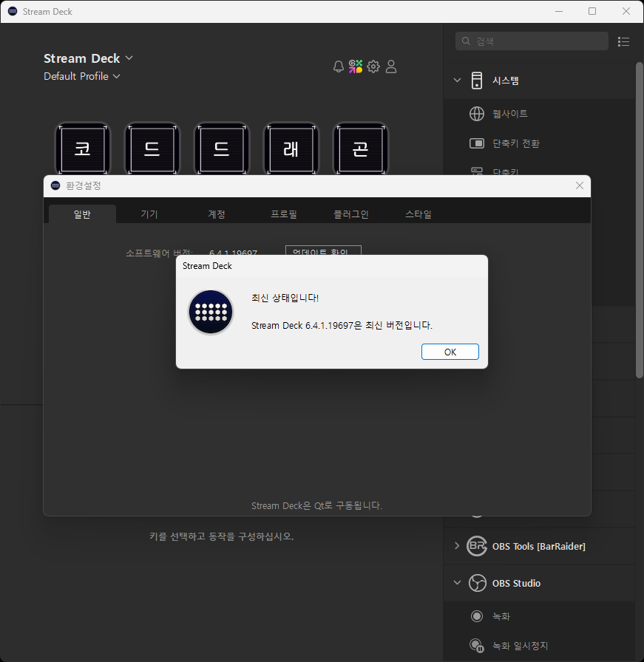Screen dimensions: 644x662
Task: Click the BarRaider BR logo icon
Action: click(x=477, y=546)
